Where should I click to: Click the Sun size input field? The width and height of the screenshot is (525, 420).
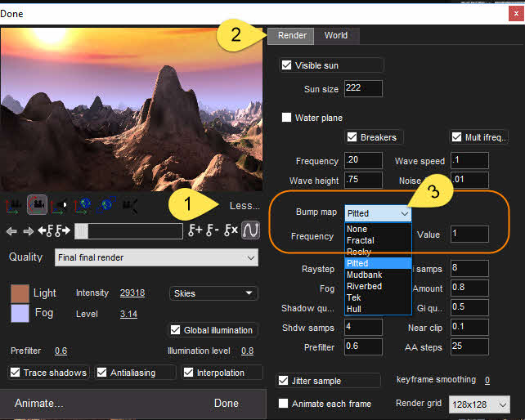[363, 89]
